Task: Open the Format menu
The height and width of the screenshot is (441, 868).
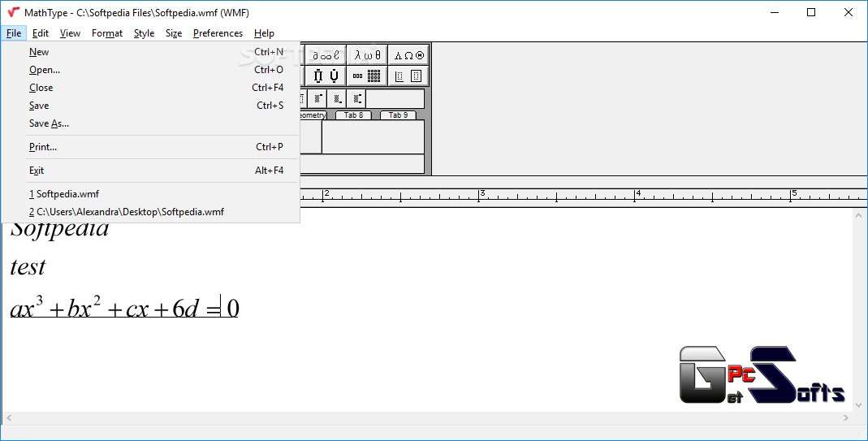Action: click(107, 33)
